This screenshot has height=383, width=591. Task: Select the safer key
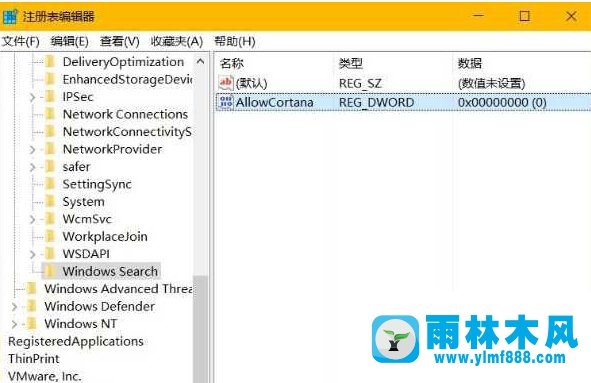pos(76,166)
